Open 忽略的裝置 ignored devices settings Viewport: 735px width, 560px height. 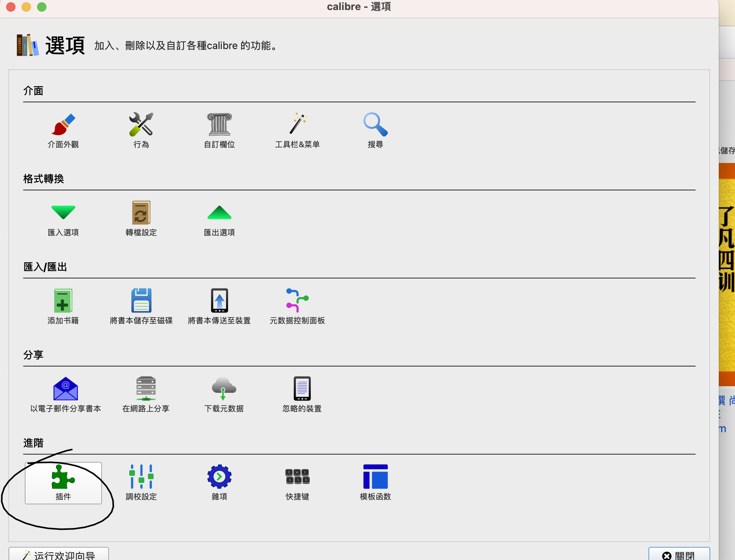point(302,395)
